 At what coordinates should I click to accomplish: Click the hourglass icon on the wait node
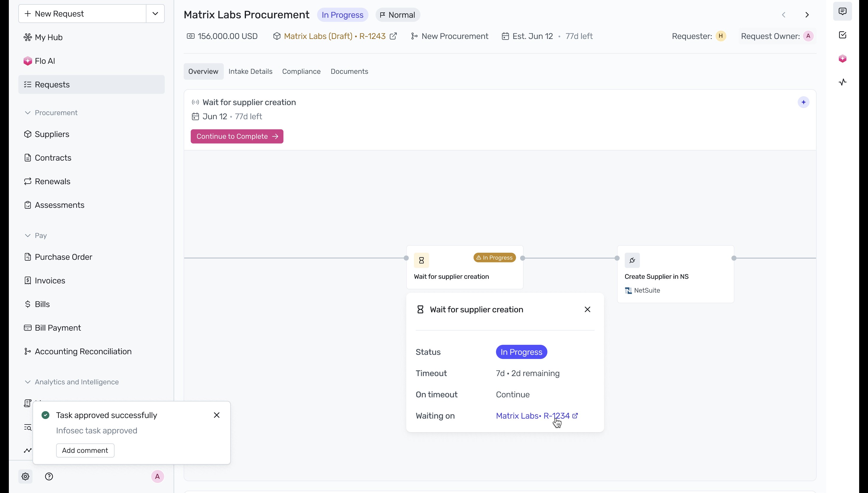(x=421, y=260)
